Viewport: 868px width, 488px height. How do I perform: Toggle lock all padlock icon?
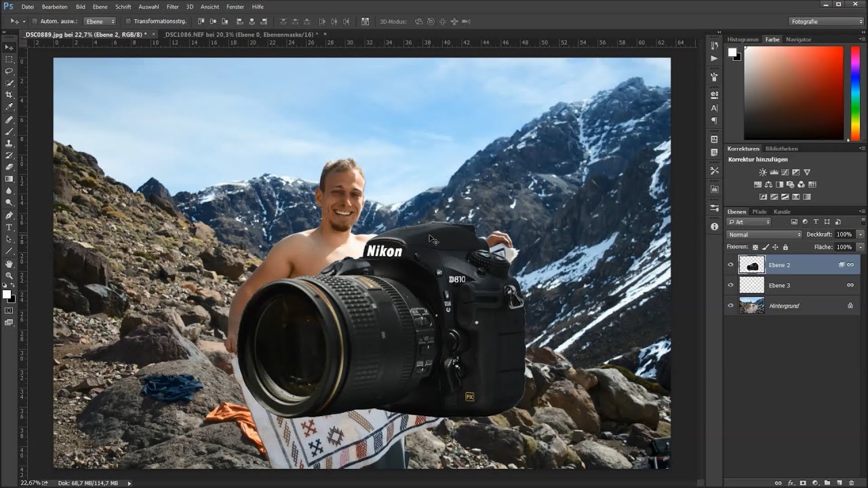784,247
